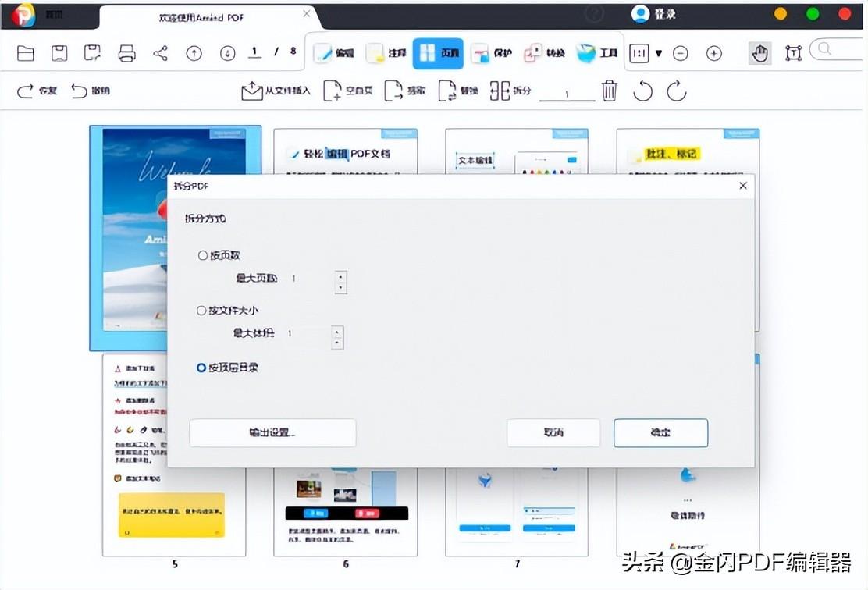Click the page number field showing 1

(x=254, y=52)
